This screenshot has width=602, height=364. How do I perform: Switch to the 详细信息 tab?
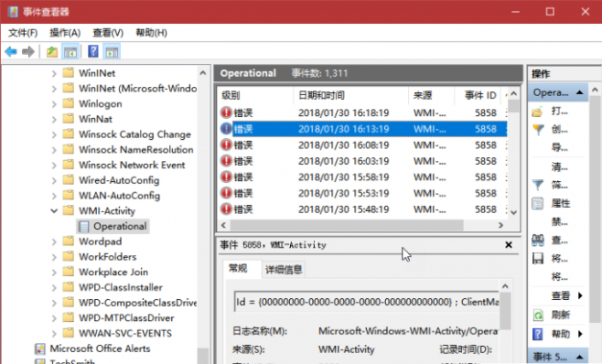coord(284,269)
